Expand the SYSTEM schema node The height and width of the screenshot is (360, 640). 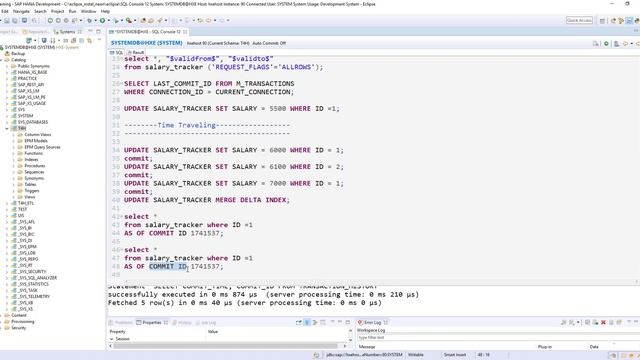click(7, 116)
